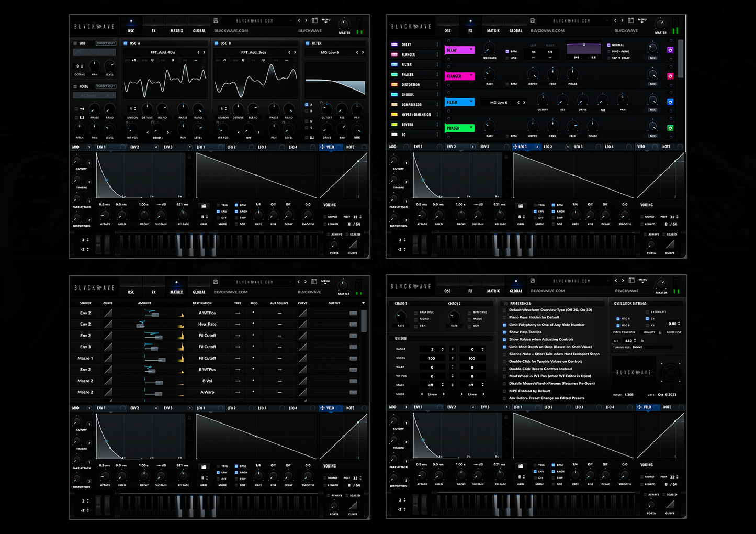Switch to the MATRIX tab
Viewport: 756px width, 534px height.
(176, 31)
